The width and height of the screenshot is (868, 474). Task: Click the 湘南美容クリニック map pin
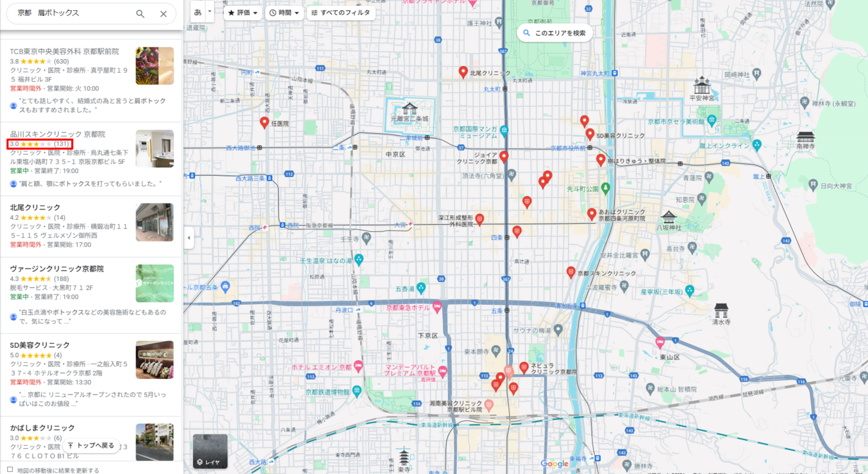(x=489, y=405)
